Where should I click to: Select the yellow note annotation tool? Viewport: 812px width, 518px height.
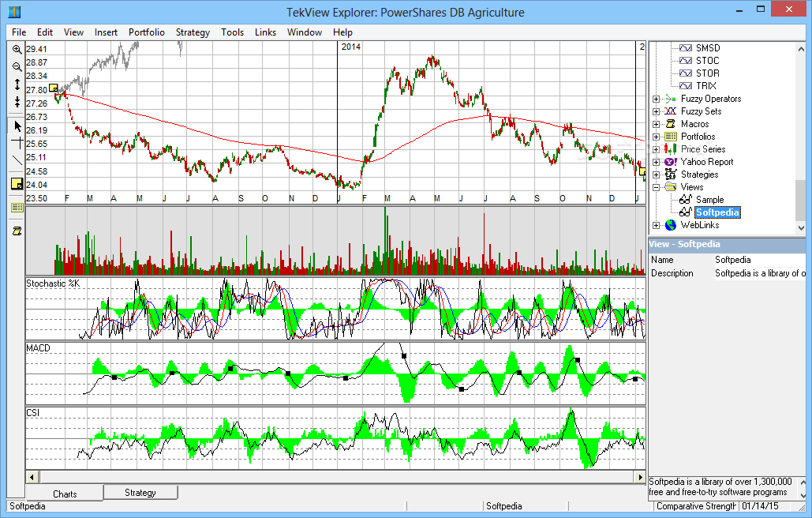pos(17,183)
